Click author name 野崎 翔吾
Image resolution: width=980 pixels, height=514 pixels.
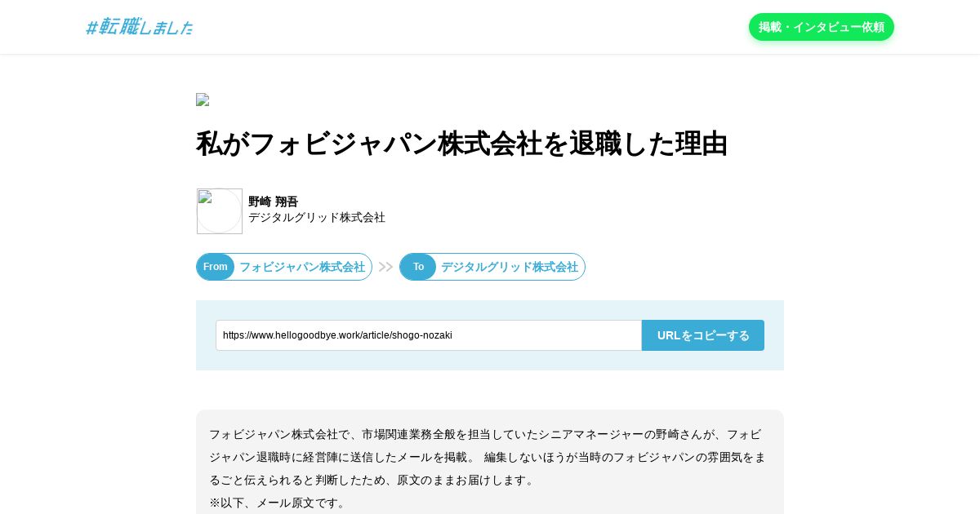click(274, 202)
